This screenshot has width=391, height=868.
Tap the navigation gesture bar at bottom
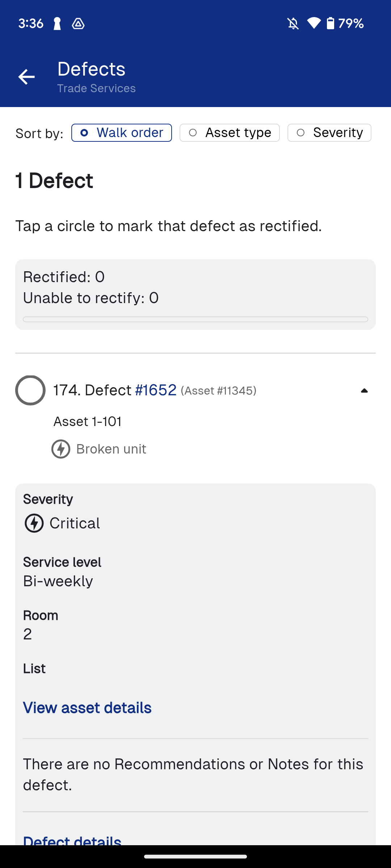coord(195,857)
